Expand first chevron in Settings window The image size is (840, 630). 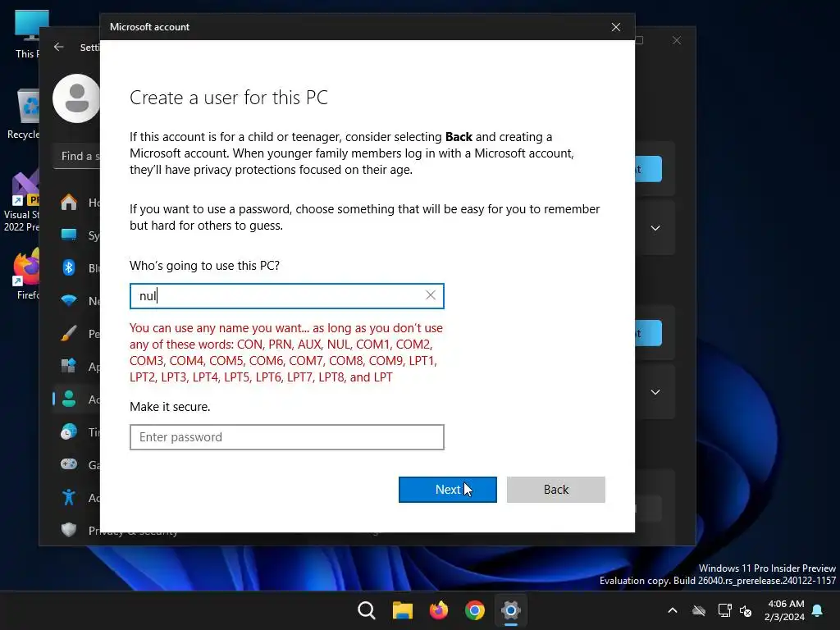click(655, 228)
